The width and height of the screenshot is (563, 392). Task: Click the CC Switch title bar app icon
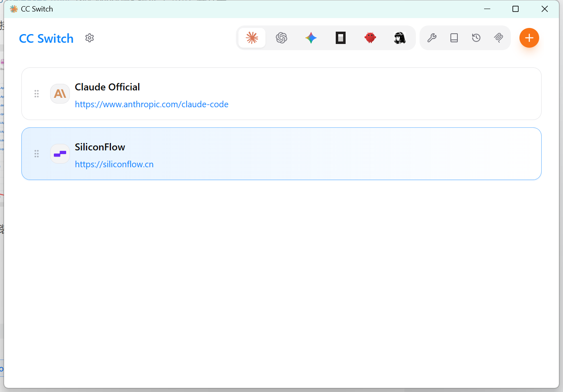pyautogui.click(x=14, y=9)
